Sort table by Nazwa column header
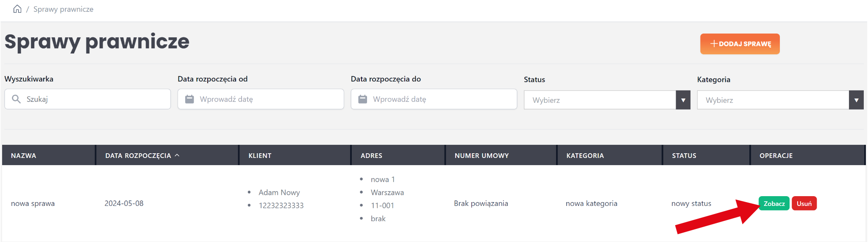 click(x=24, y=155)
